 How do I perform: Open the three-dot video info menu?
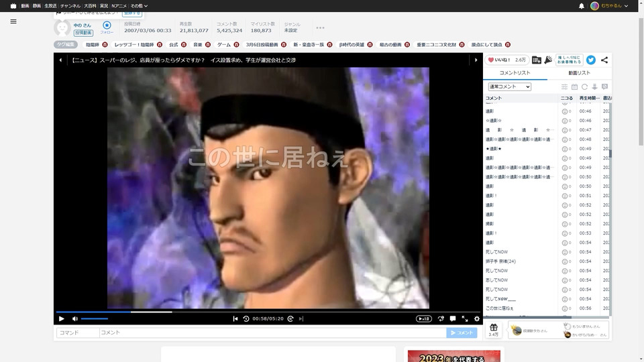point(321,28)
